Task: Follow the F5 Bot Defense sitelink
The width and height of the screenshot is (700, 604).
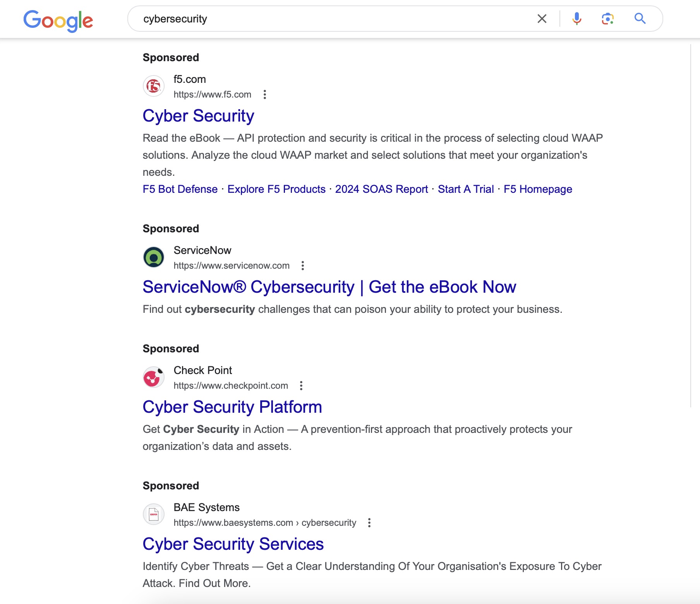Action: click(x=180, y=189)
